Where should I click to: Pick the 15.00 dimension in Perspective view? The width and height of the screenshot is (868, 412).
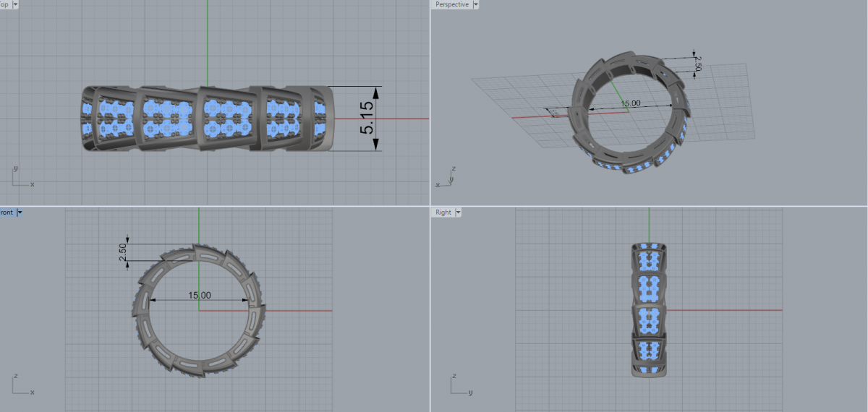click(631, 104)
